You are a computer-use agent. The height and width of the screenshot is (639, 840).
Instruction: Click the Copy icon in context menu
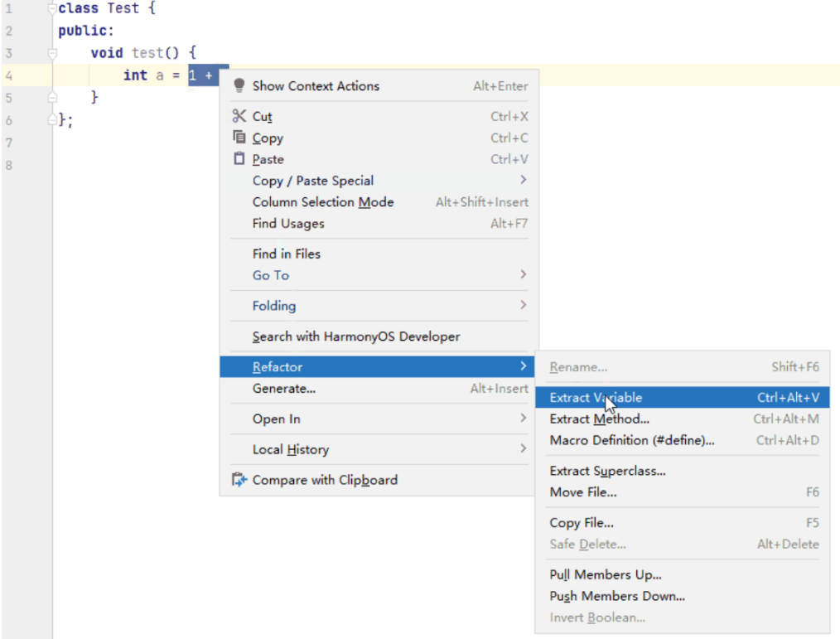(239, 138)
